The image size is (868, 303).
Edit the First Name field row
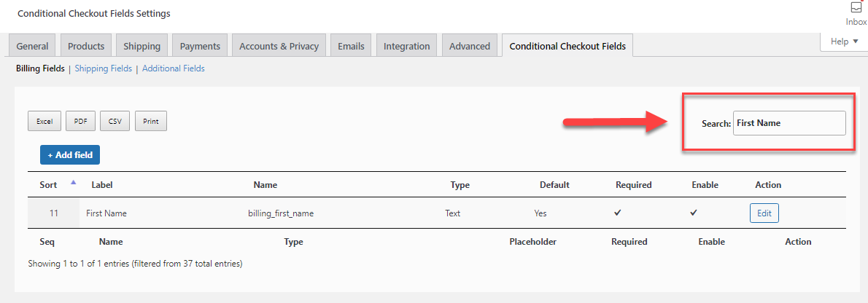coord(764,213)
